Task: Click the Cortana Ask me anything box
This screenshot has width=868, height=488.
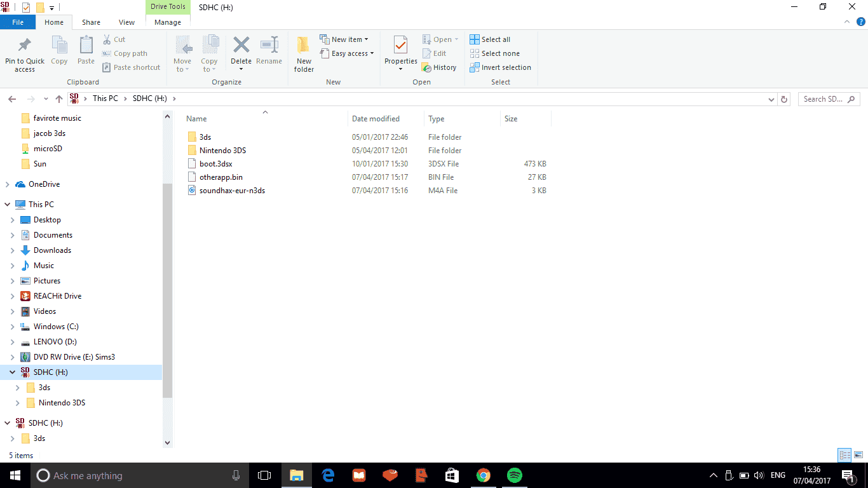Action: click(140, 475)
